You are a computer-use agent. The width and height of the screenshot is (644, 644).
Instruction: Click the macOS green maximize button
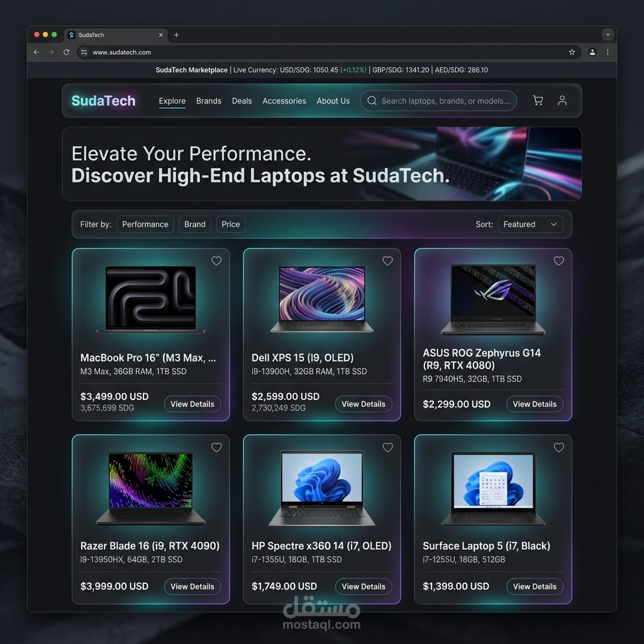point(54,35)
